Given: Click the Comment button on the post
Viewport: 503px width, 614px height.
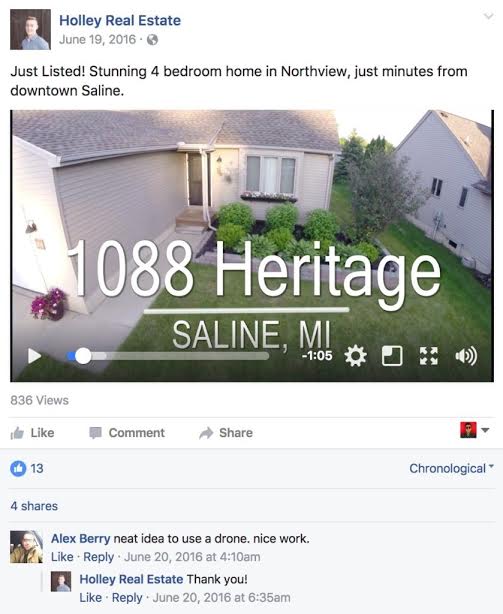Looking at the screenshot, I should [127, 433].
